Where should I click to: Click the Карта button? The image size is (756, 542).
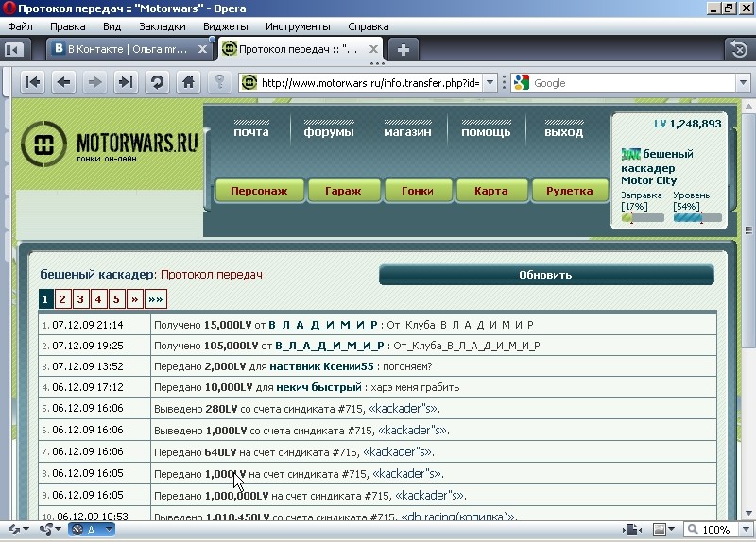[x=490, y=191]
